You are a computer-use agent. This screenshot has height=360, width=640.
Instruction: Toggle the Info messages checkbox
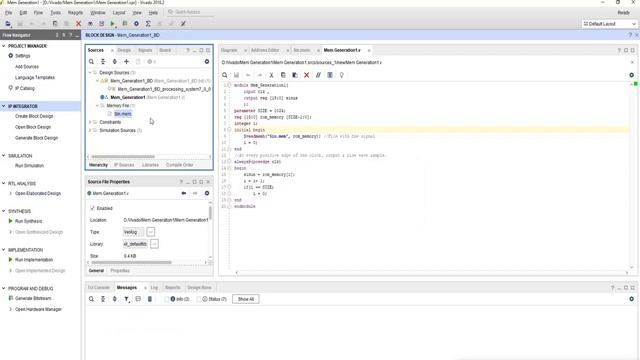point(167,299)
